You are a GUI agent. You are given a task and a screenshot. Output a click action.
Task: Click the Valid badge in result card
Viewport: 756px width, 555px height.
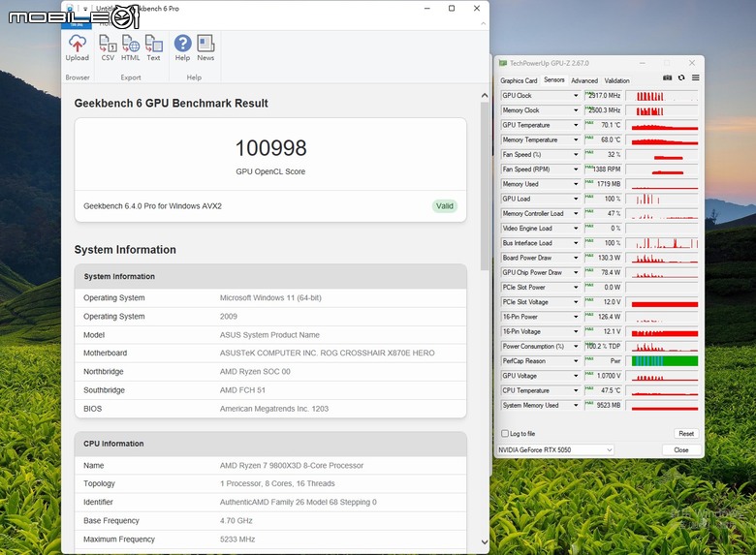coord(444,206)
